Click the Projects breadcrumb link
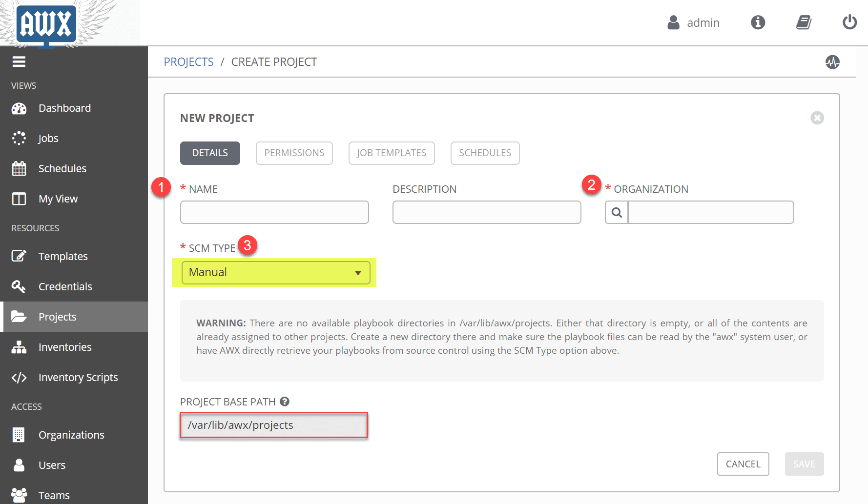Image resolution: width=868 pixels, height=504 pixels. coord(188,62)
